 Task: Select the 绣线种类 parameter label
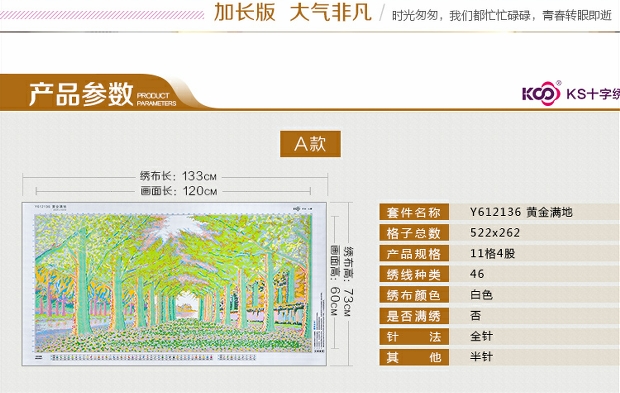pos(414,274)
